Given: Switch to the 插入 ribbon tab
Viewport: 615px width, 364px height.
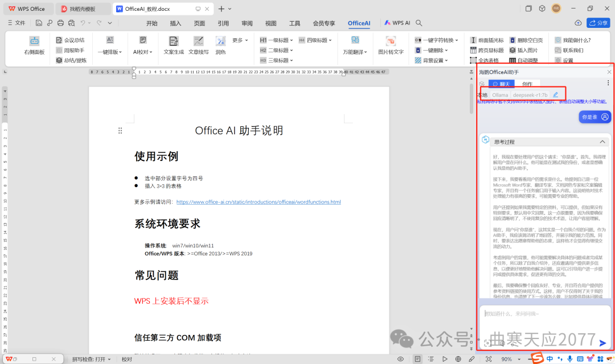Looking at the screenshot, I should [175, 23].
